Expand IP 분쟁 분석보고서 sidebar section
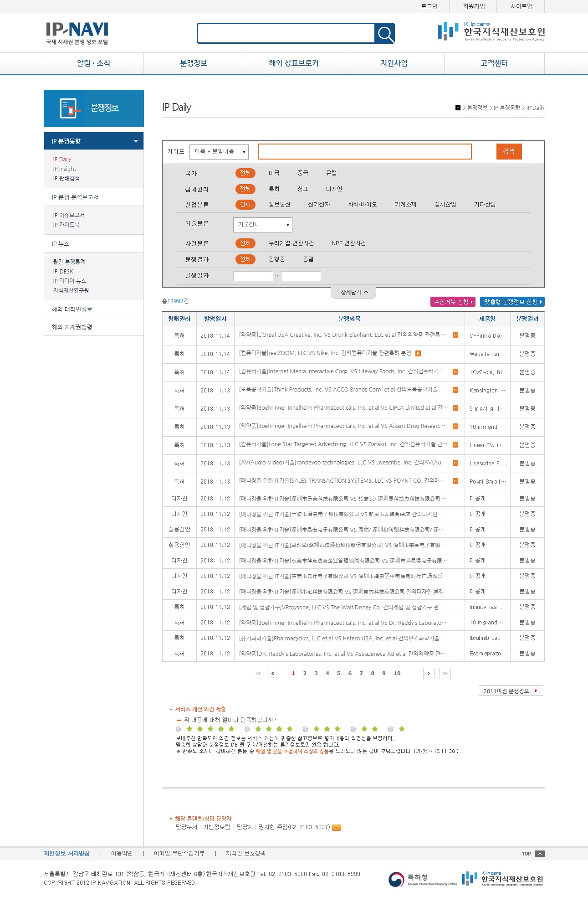 click(94, 197)
